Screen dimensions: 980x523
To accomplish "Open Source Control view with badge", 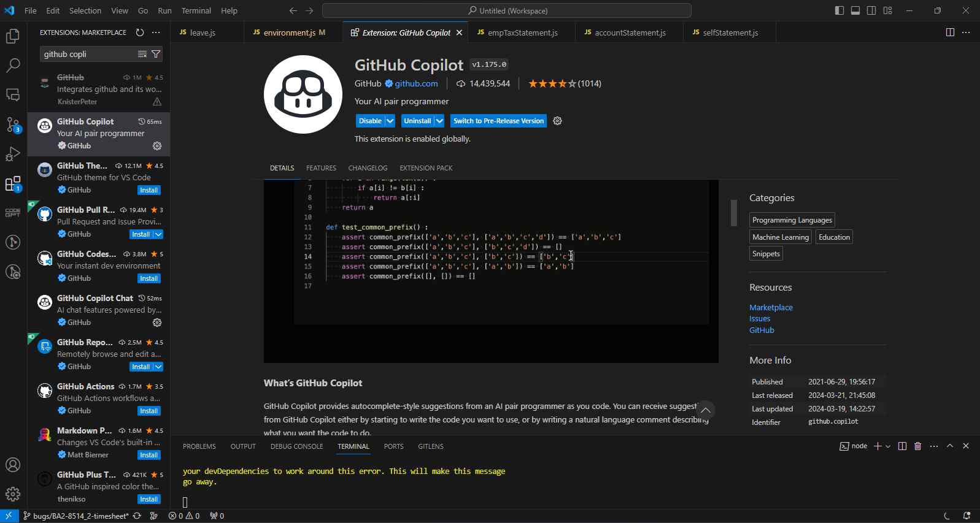I will point(13,124).
